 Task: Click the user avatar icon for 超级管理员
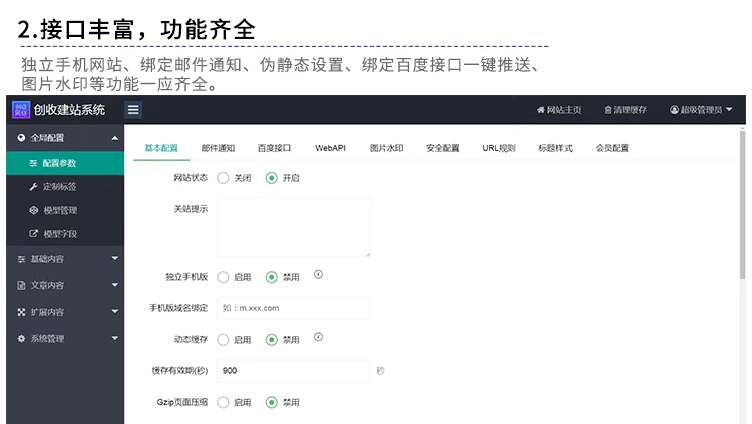tap(674, 110)
